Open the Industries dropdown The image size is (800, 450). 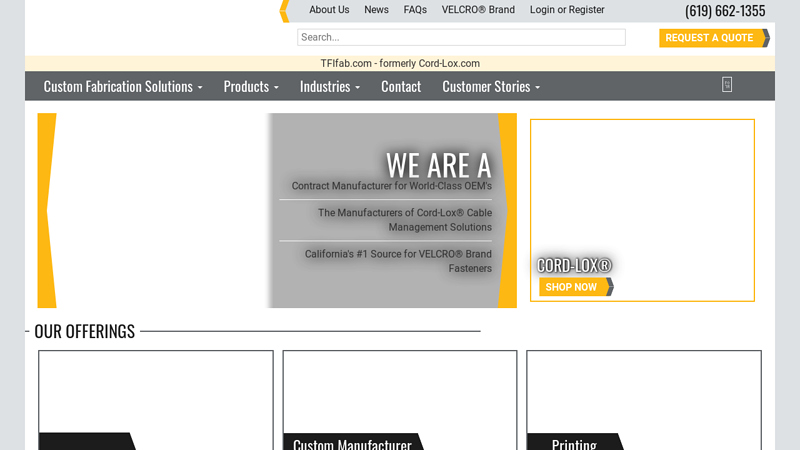coord(330,86)
